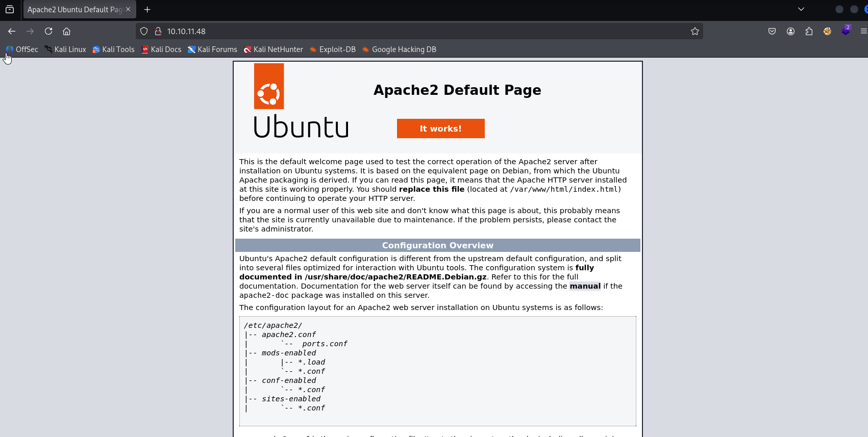Click the ports.conf entry in config tree

pos(325,344)
